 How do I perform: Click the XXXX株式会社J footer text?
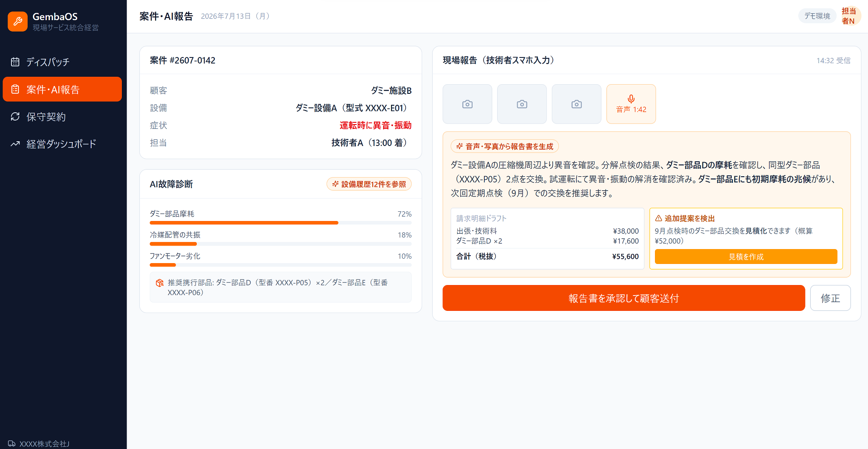click(44, 444)
